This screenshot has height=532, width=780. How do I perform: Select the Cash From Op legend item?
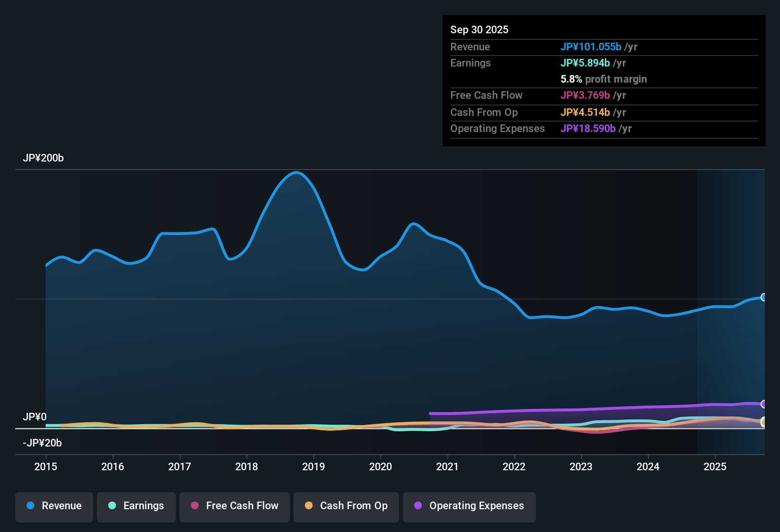pos(346,506)
